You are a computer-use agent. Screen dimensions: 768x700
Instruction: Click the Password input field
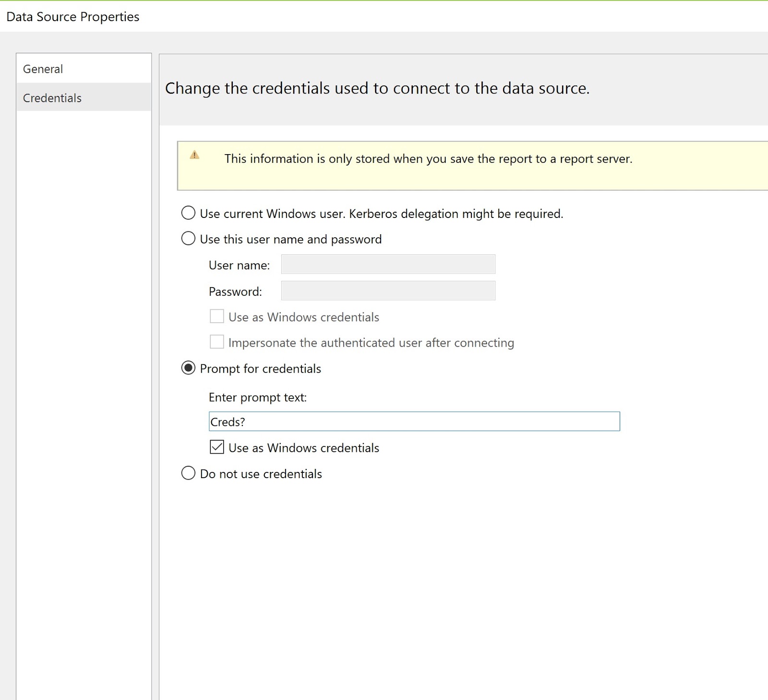(388, 291)
